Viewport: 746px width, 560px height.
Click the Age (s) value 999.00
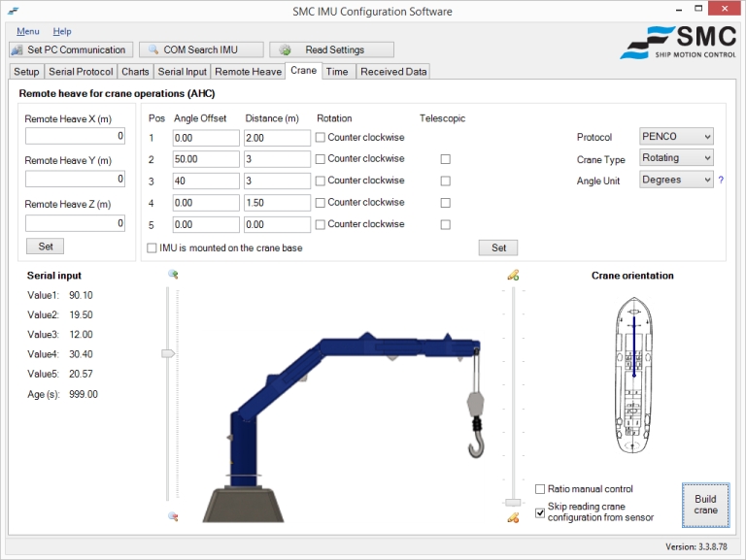[84, 394]
